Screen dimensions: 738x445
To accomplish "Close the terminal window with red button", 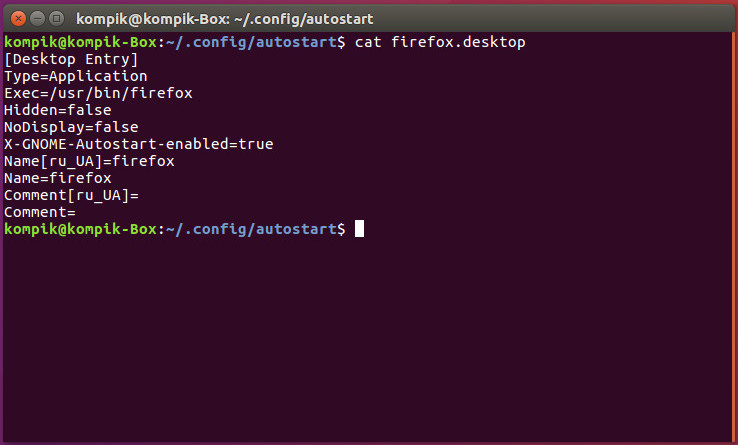I will pos(18,19).
